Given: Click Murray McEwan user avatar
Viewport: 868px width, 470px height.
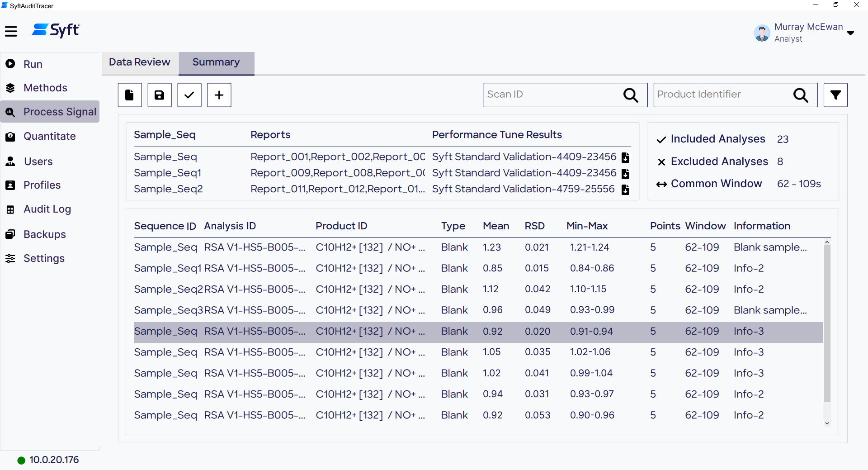Looking at the screenshot, I should click(762, 33).
